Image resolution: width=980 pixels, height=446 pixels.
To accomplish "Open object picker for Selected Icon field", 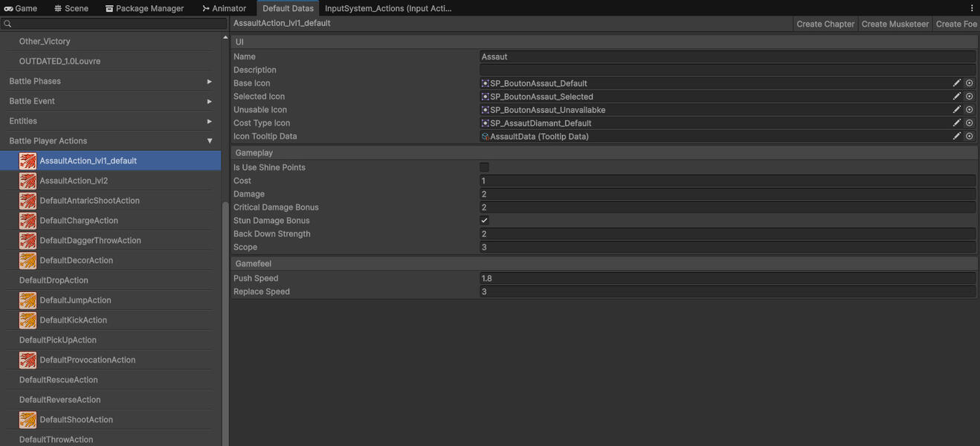I will pos(970,97).
